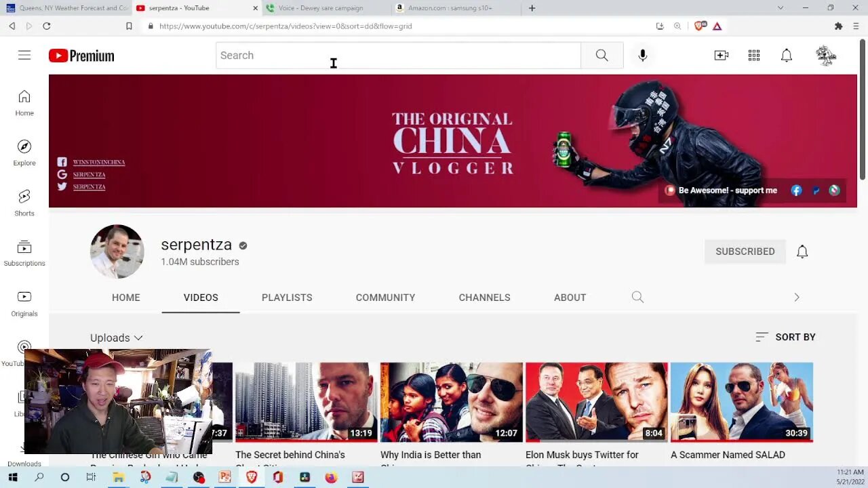Switch to the HOME channel tab
The image size is (868, 488).
point(126,298)
